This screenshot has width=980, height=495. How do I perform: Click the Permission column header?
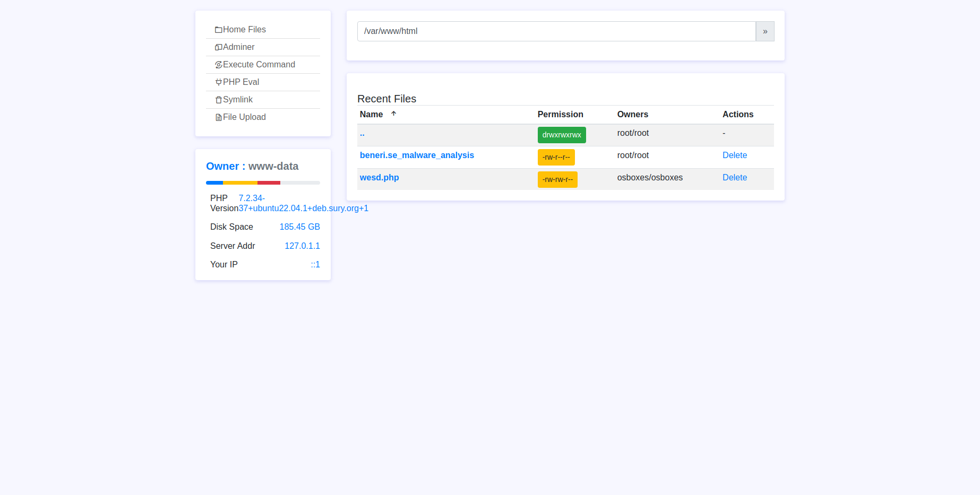point(560,114)
